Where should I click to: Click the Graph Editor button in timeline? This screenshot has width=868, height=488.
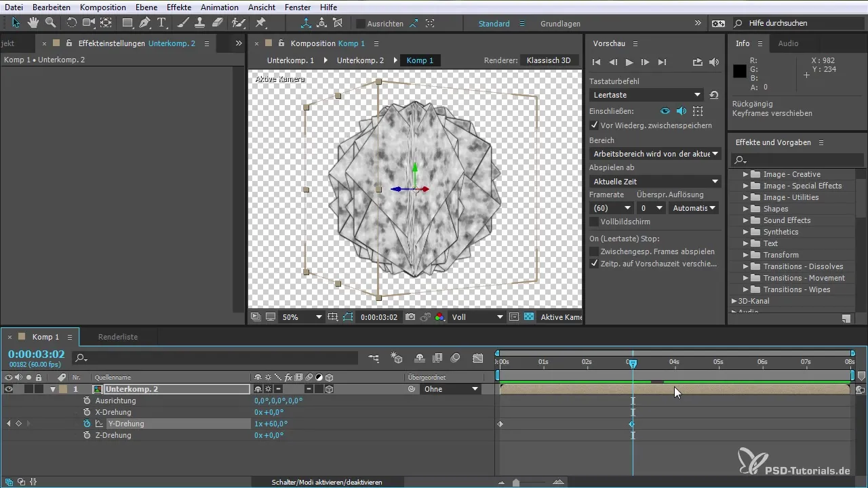point(478,358)
